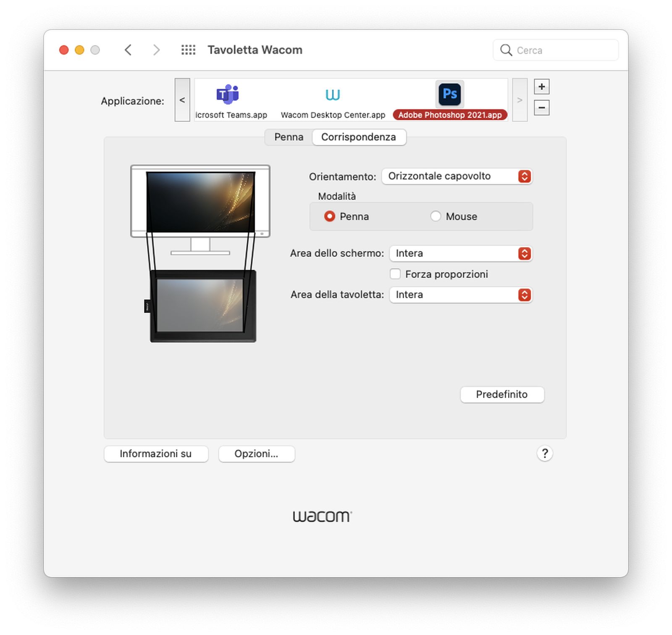
Task: Click the Informazioni su button
Action: tap(156, 454)
